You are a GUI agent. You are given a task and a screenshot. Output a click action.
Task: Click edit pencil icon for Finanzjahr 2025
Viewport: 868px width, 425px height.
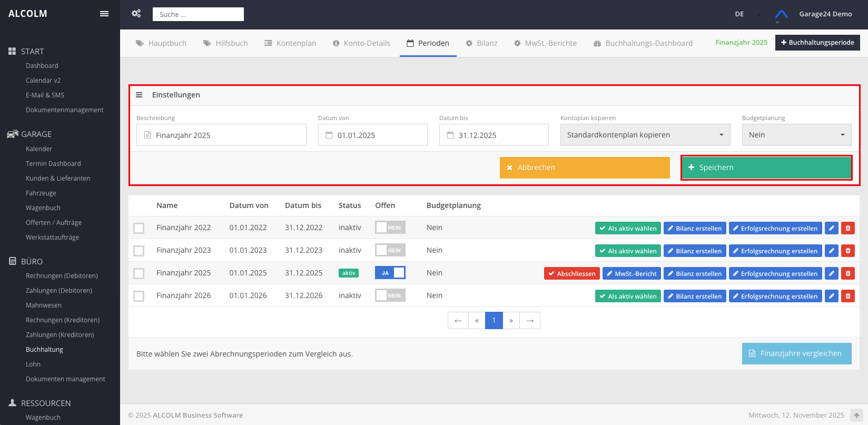pos(831,273)
